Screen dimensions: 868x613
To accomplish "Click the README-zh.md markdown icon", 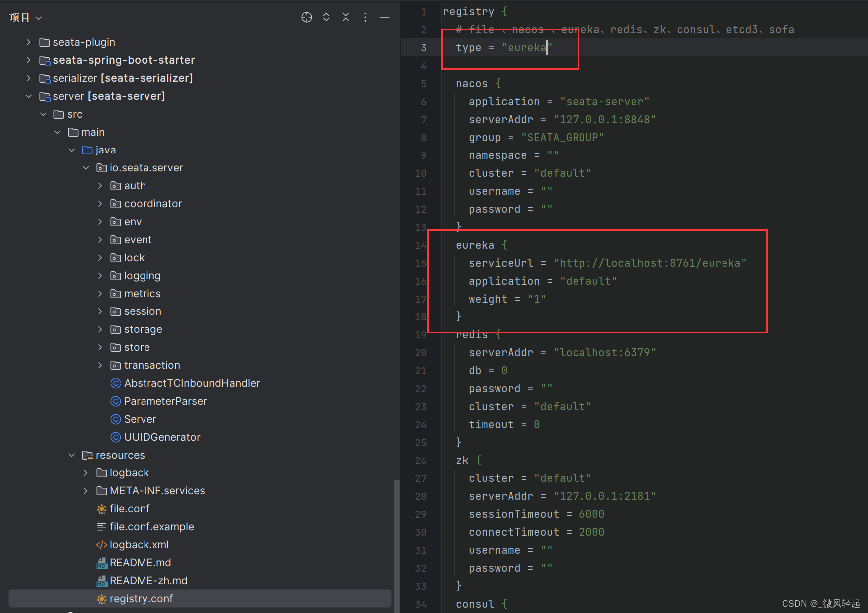I will coord(102,581).
